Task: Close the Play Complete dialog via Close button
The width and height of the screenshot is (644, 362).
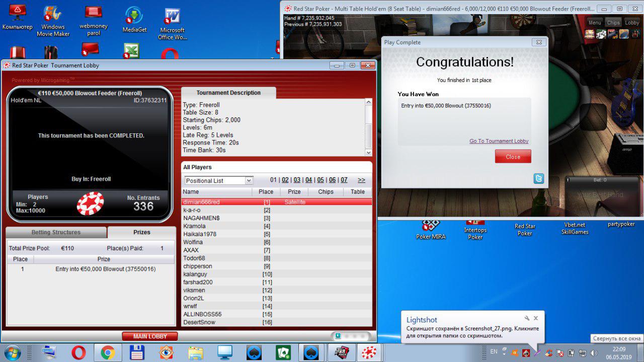Action: [x=513, y=157]
